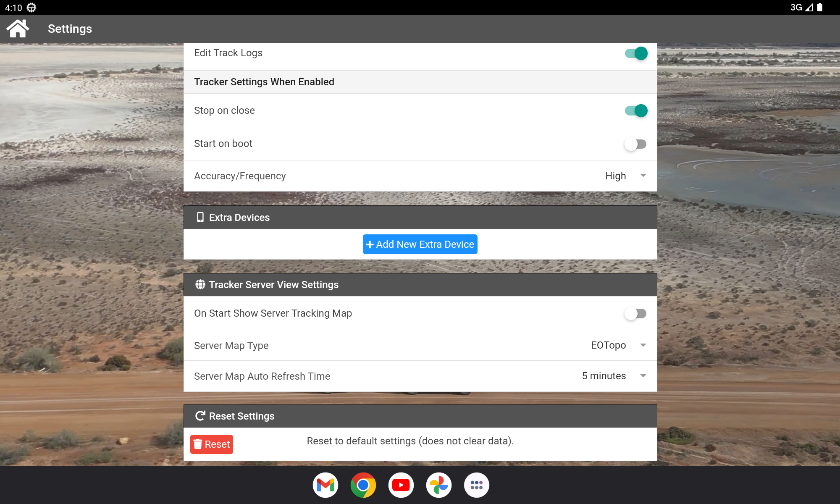Open Gmail from the taskbar
The height and width of the screenshot is (504, 840).
325,485
